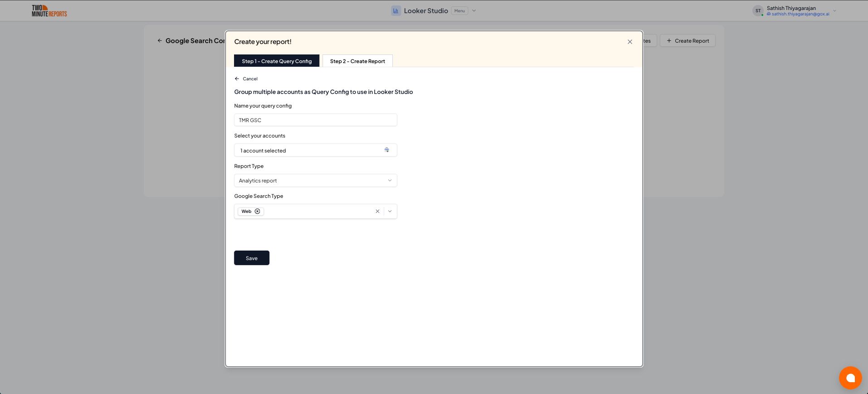Switch to Step 2 - Create Report tab
Viewport: 868px width, 394px height.
[357, 61]
